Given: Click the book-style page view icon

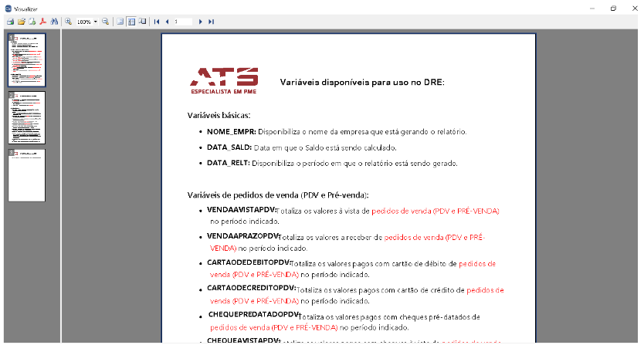Looking at the screenshot, I should coord(143,22).
